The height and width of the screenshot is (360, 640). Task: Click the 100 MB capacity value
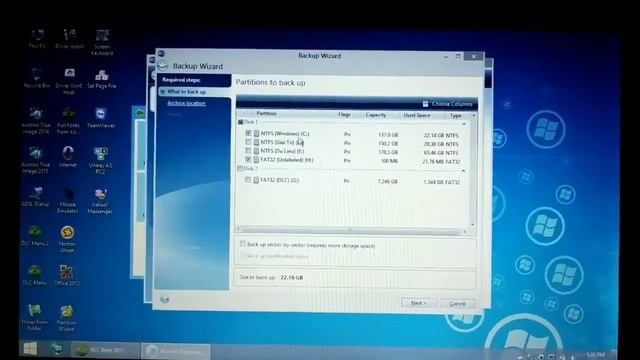coord(389,161)
